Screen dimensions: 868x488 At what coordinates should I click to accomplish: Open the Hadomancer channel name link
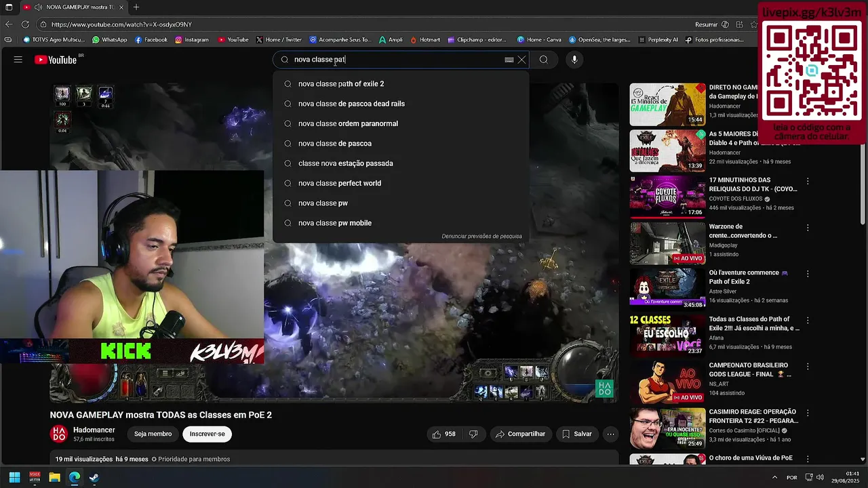(94, 430)
